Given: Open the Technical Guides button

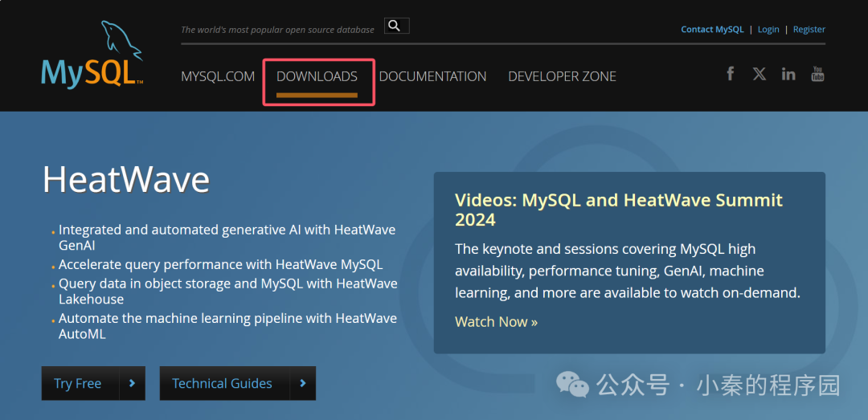Looking at the screenshot, I should tap(237, 383).
